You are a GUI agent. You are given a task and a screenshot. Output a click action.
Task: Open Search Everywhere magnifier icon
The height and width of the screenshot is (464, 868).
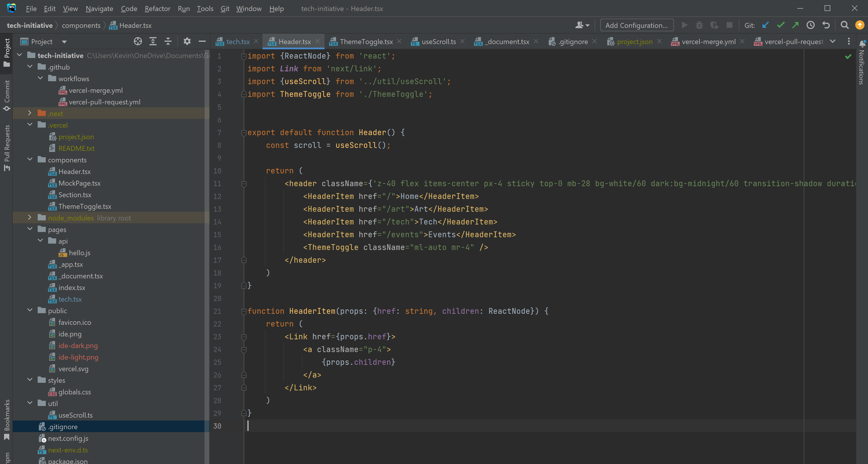click(845, 25)
